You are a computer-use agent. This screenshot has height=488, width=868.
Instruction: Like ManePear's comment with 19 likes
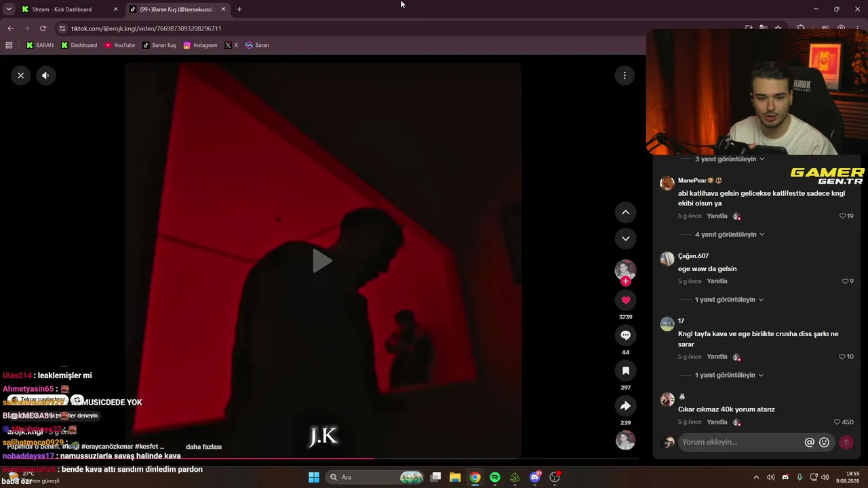(x=843, y=216)
